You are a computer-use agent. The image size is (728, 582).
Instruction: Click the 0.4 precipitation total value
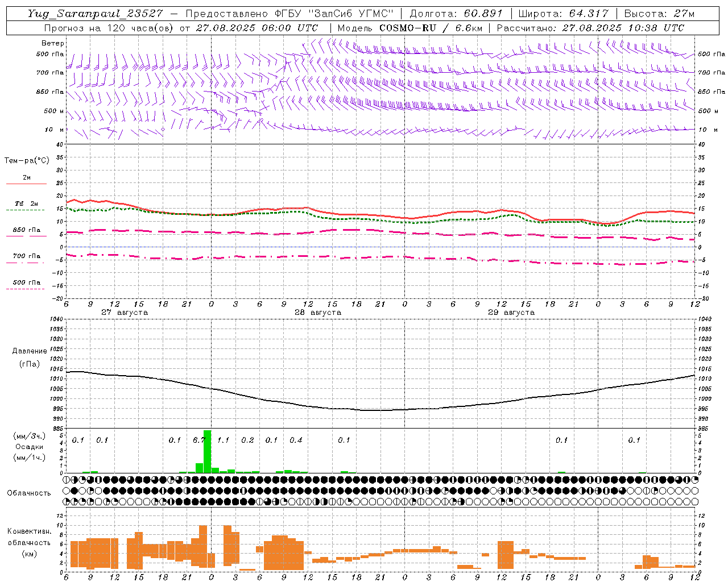point(296,440)
